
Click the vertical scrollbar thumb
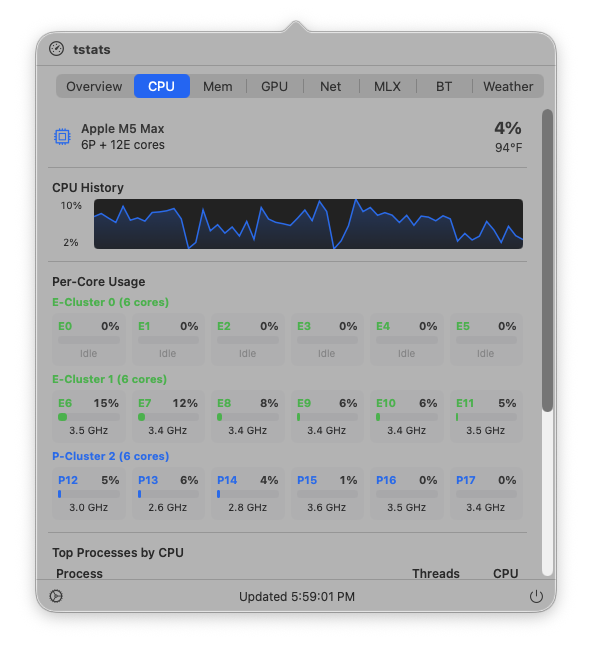[x=548, y=261]
